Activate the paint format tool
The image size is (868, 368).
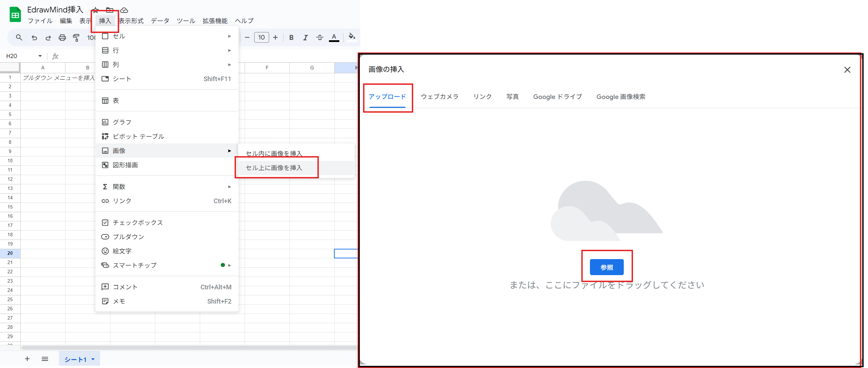76,37
